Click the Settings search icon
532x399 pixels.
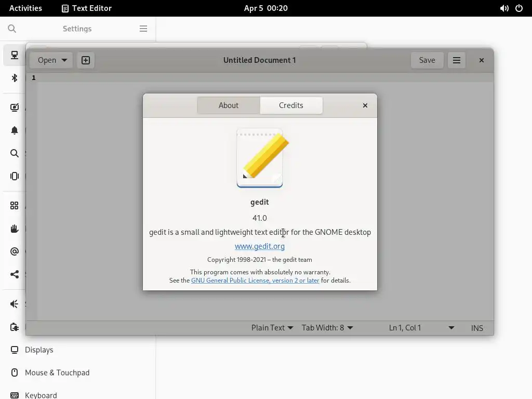pyautogui.click(x=12, y=29)
